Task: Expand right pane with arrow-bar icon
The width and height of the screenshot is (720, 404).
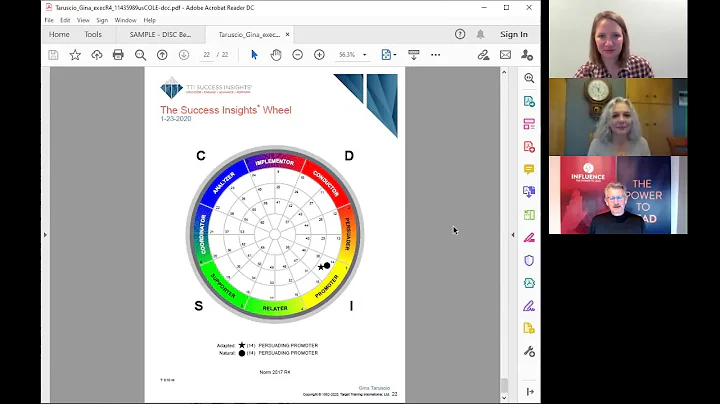Action: click(x=530, y=392)
